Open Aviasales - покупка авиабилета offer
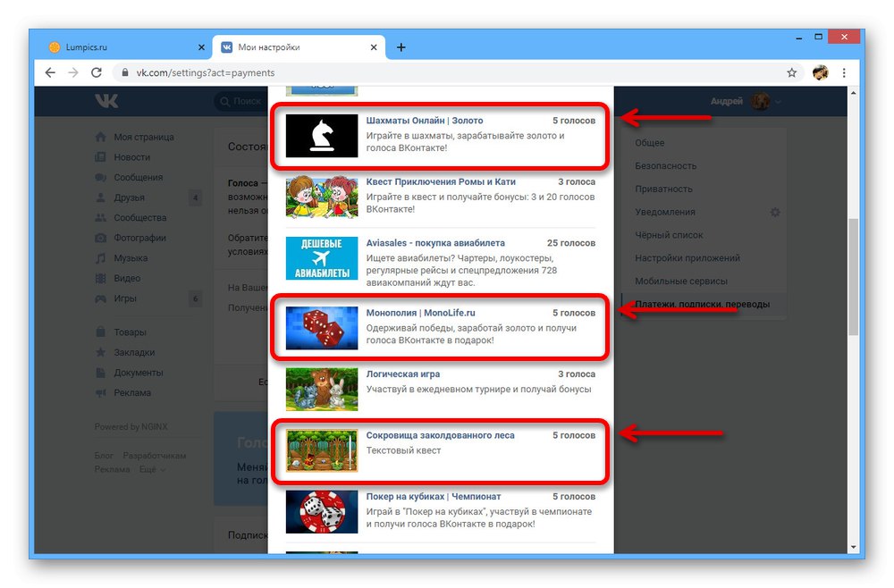 (435, 243)
